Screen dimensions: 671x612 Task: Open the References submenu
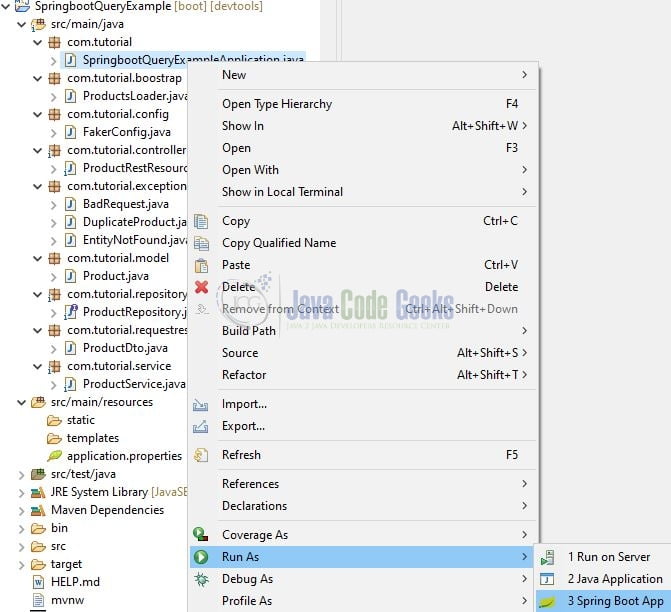tap(364, 484)
